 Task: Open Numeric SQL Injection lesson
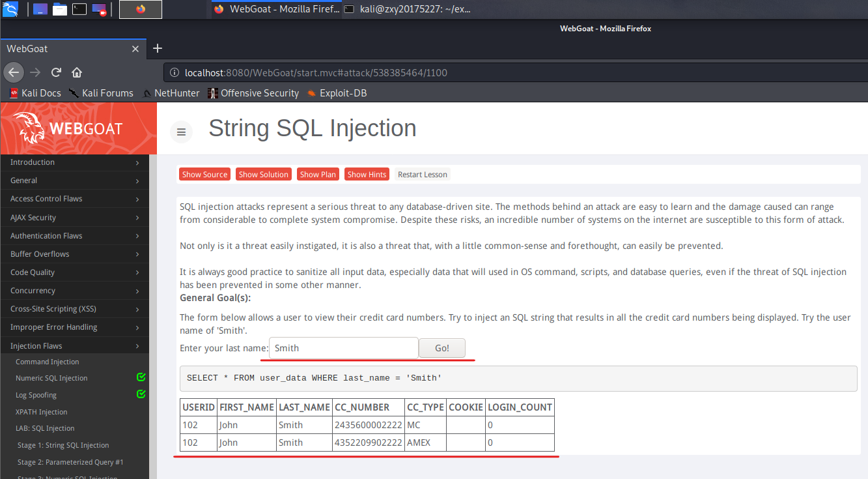51,378
